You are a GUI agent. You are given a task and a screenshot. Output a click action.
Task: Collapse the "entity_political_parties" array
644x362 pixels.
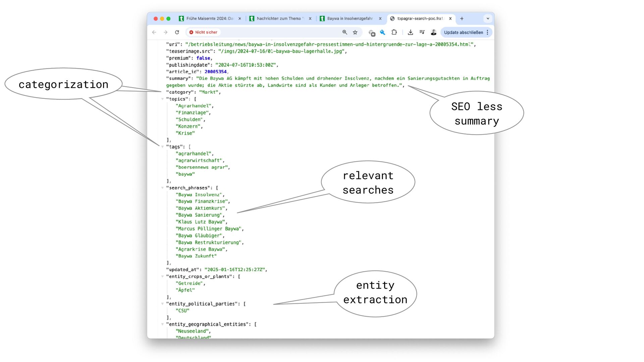click(x=162, y=304)
